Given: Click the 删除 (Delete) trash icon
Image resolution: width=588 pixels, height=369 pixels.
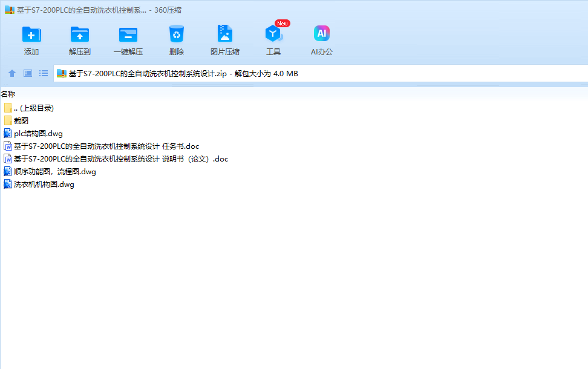Looking at the screenshot, I should click(x=176, y=34).
